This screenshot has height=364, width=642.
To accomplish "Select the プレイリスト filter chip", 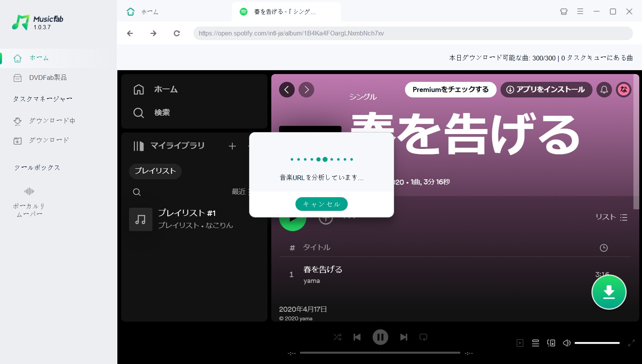I will point(155,171).
